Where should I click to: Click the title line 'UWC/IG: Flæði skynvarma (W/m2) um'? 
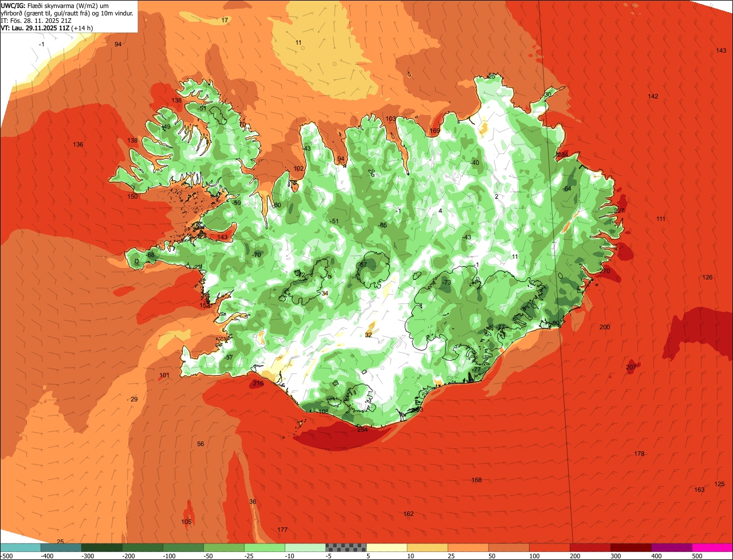tap(55, 5)
